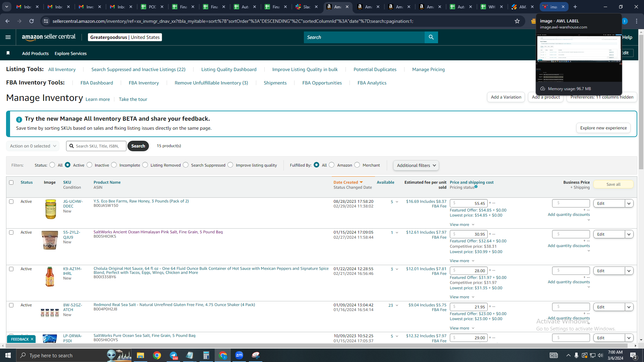Select the Incomplete status radio button
Image resolution: width=644 pixels, height=362 pixels.
tap(114, 165)
